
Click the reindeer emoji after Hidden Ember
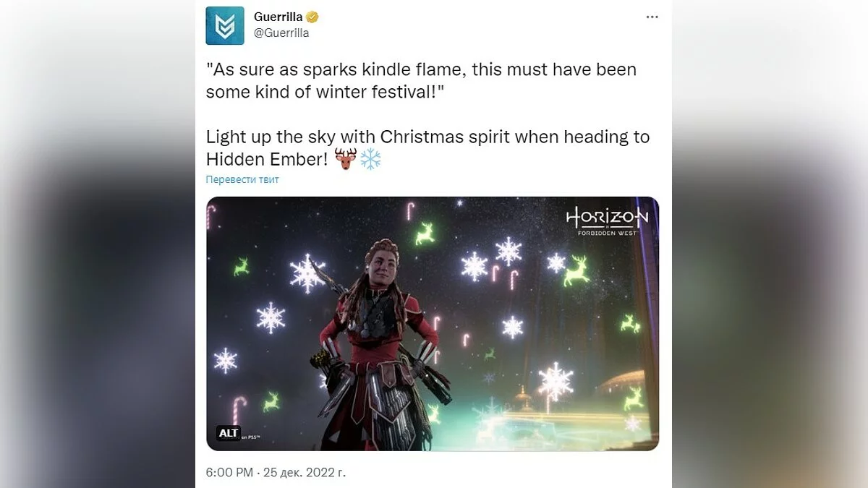[346, 158]
